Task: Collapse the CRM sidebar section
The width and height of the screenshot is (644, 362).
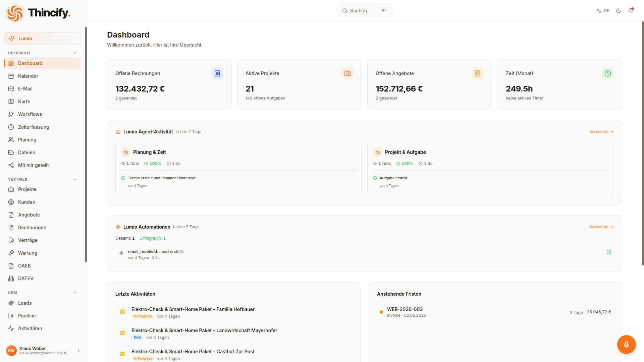Action: click(x=75, y=293)
